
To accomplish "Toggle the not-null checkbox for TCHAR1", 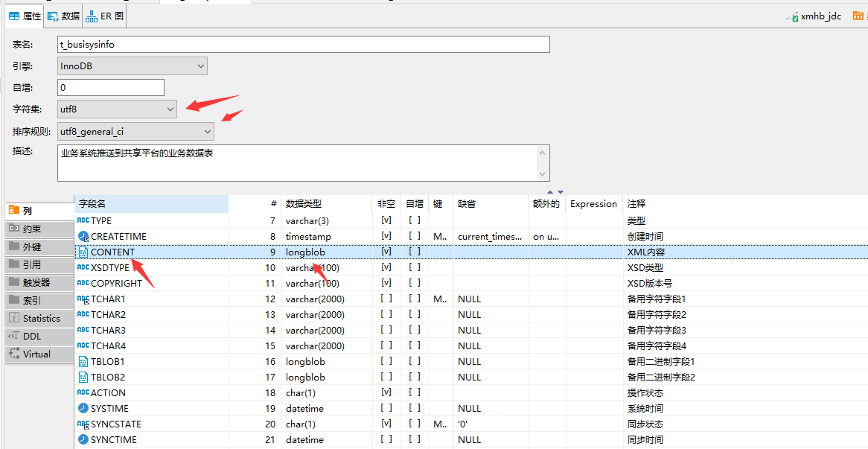I will (x=386, y=299).
